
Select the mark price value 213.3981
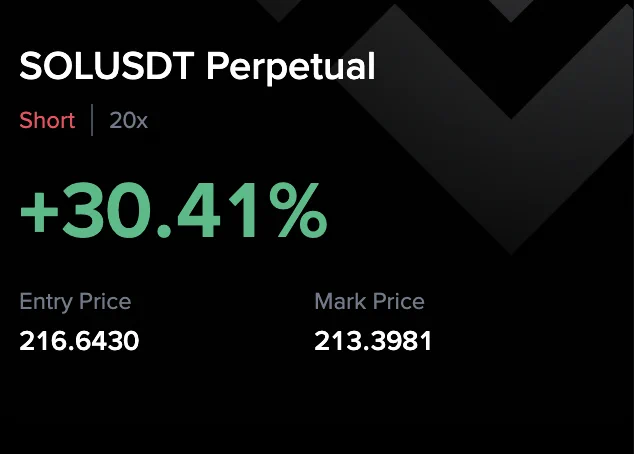click(373, 341)
